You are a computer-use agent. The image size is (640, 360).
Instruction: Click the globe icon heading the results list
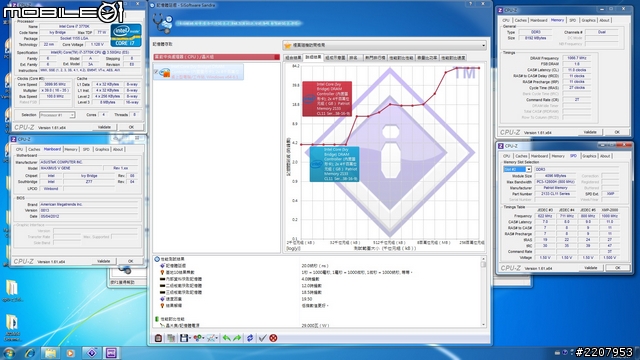[157, 259]
